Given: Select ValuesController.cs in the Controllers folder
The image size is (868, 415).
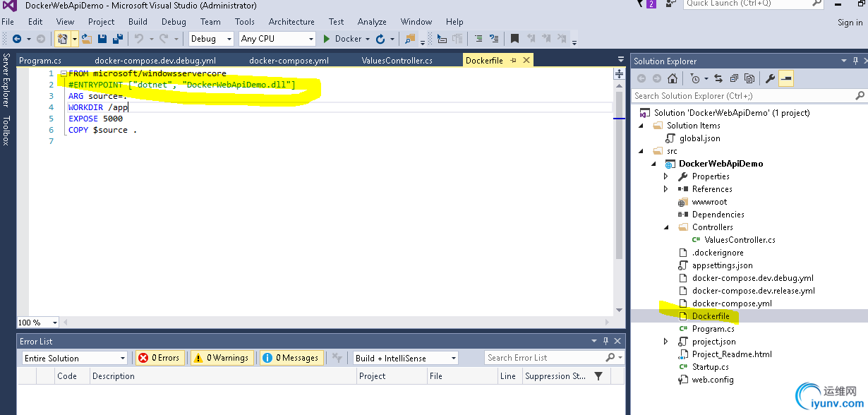Looking at the screenshot, I should click(740, 240).
